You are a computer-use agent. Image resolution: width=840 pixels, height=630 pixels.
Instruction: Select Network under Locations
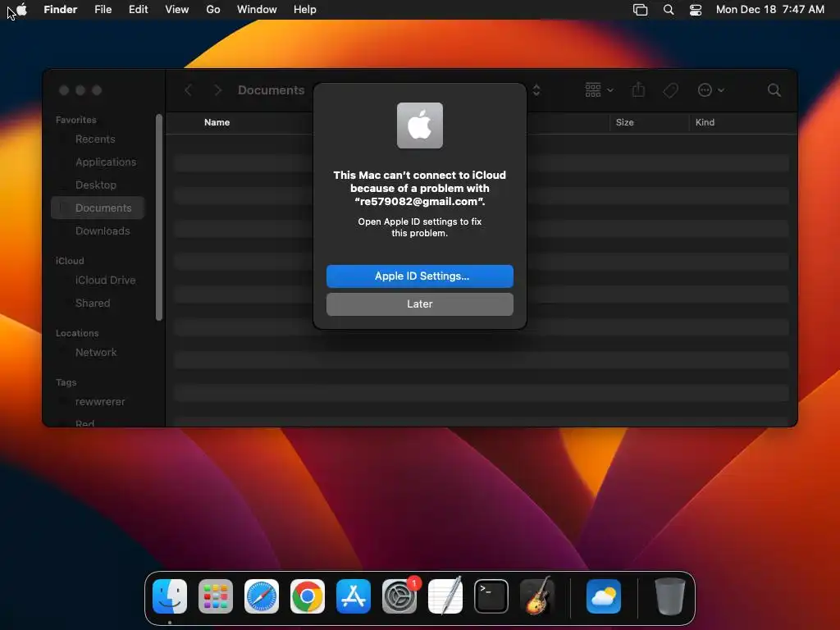(98, 353)
